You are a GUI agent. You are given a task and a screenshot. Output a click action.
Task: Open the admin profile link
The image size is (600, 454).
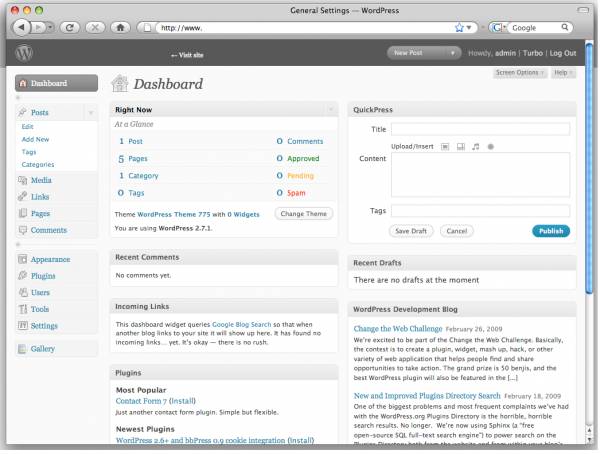coord(505,53)
